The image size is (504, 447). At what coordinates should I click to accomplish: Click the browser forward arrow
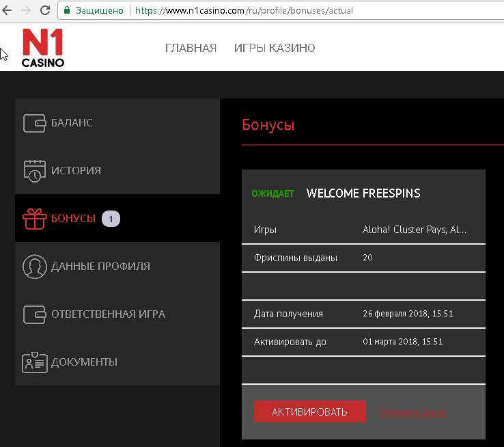pyautogui.click(x=26, y=10)
